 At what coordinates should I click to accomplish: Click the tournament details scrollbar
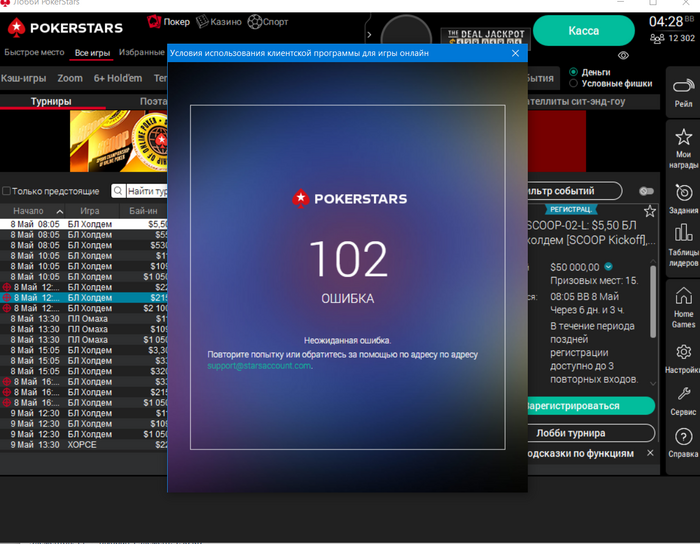653,301
